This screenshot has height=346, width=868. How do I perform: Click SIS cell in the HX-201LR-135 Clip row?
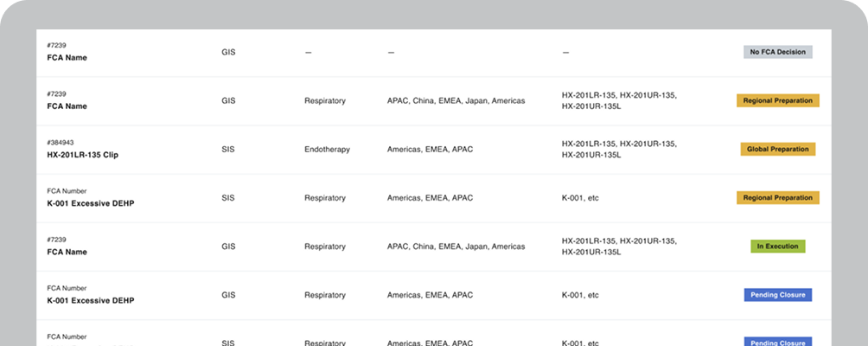click(227, 150)
